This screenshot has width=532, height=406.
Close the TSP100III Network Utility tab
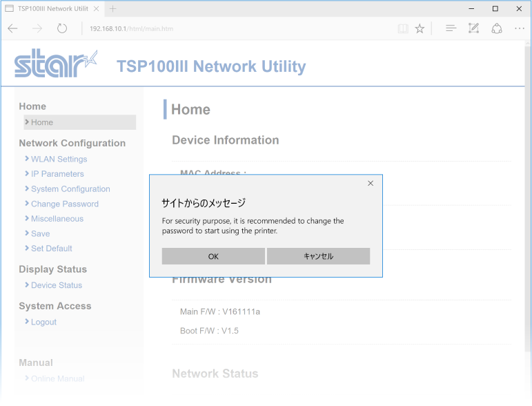pos(97,9)
